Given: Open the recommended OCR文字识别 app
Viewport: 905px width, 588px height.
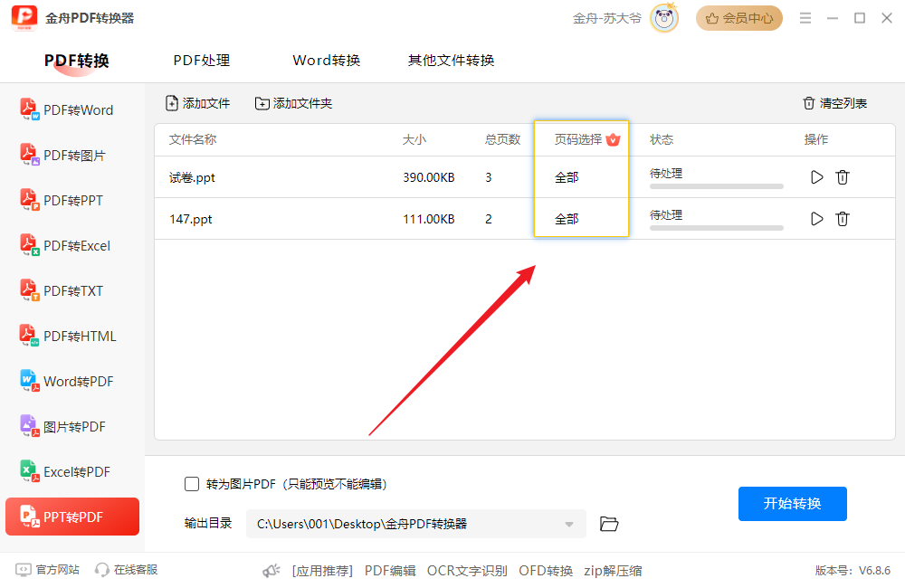Looking at the screenshot, I should pos(467,571).
